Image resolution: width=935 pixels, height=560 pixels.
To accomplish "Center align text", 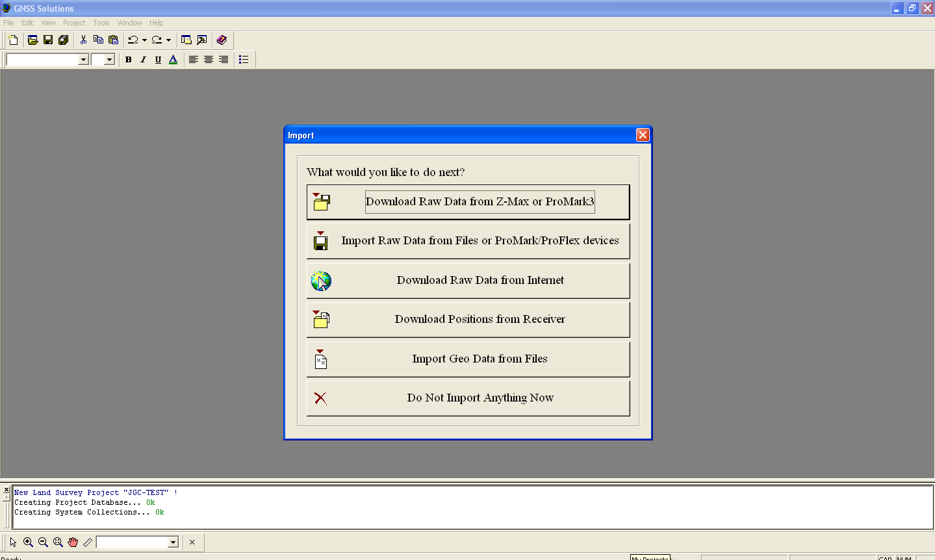I will 209,59.
